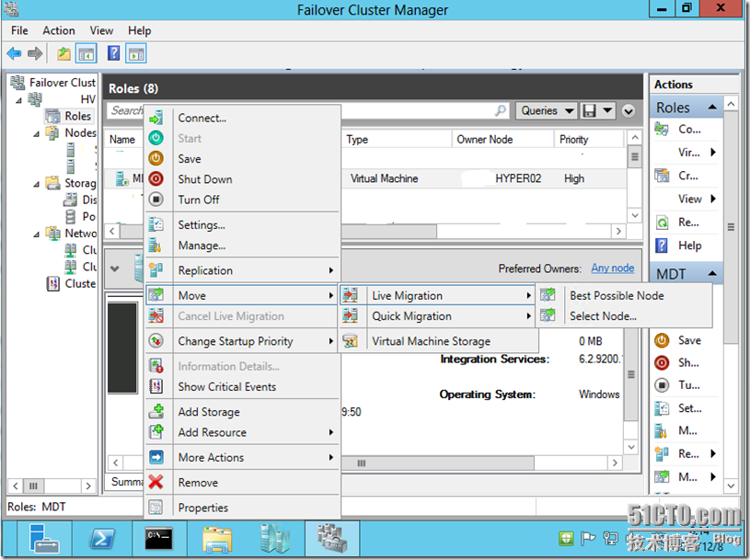
Task: Click orange Save icon in Actions pane
Action: click(662, 340)
